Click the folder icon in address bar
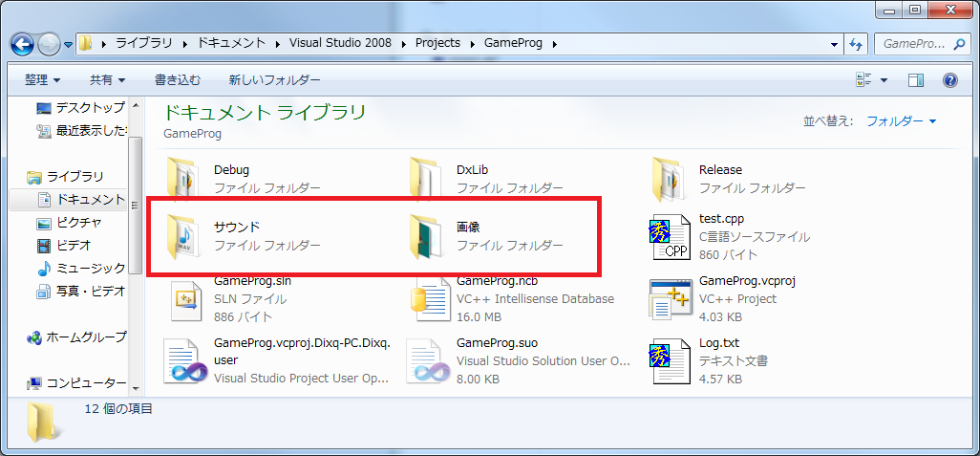 coord(86,43)
